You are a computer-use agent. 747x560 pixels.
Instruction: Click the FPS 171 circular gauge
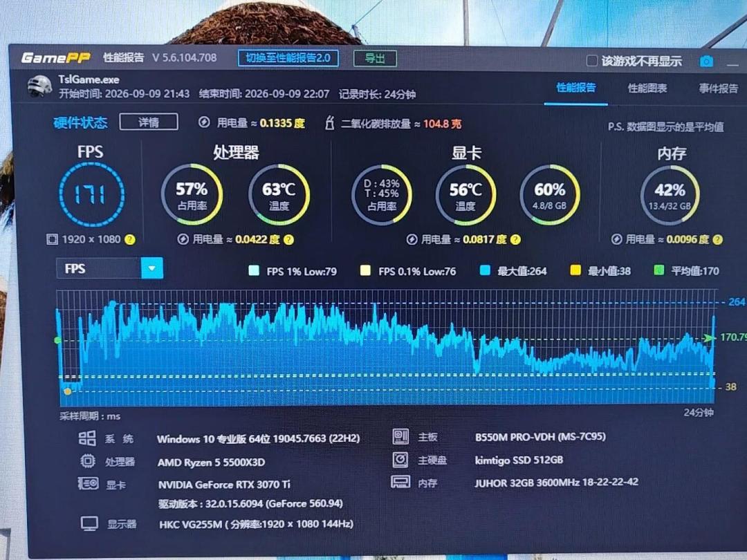91,194
